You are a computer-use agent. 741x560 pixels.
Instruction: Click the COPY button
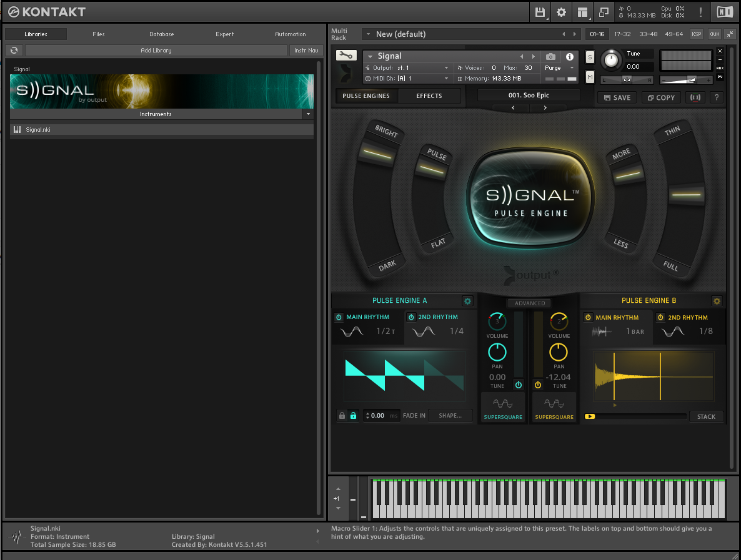(x=660, y=97)
